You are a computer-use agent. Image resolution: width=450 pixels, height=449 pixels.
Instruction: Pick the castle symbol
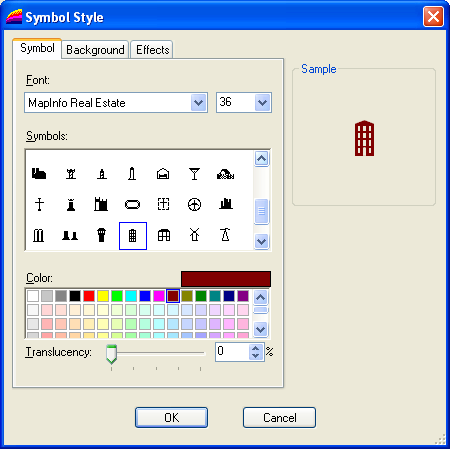pyautogui.click(x=101, y=204)
